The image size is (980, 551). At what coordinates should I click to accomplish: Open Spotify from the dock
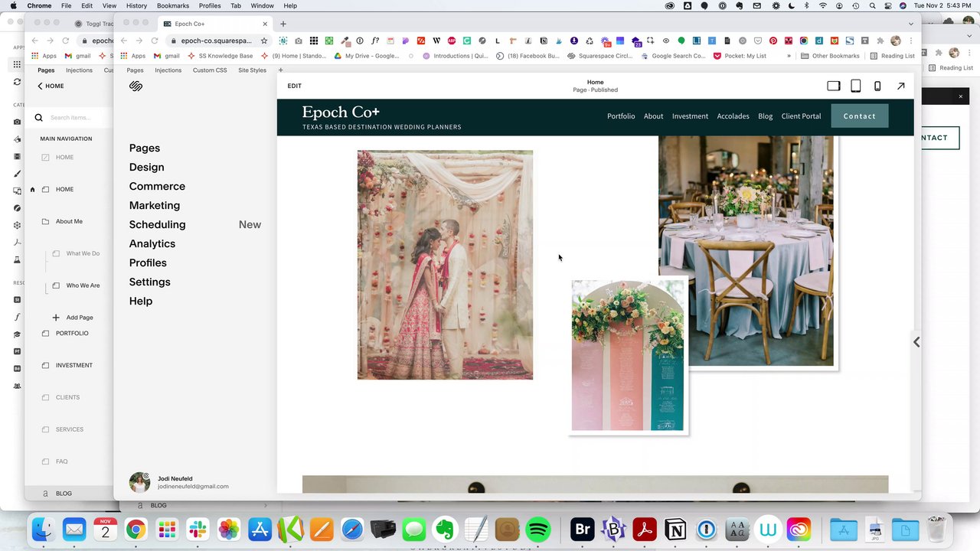point(538,530)
